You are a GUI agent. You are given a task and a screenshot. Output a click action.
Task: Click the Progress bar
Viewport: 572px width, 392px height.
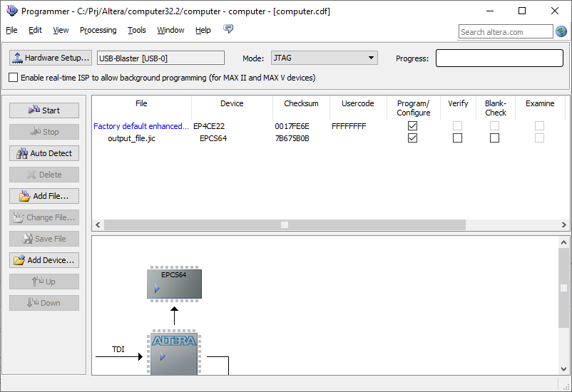click(499, 58)
